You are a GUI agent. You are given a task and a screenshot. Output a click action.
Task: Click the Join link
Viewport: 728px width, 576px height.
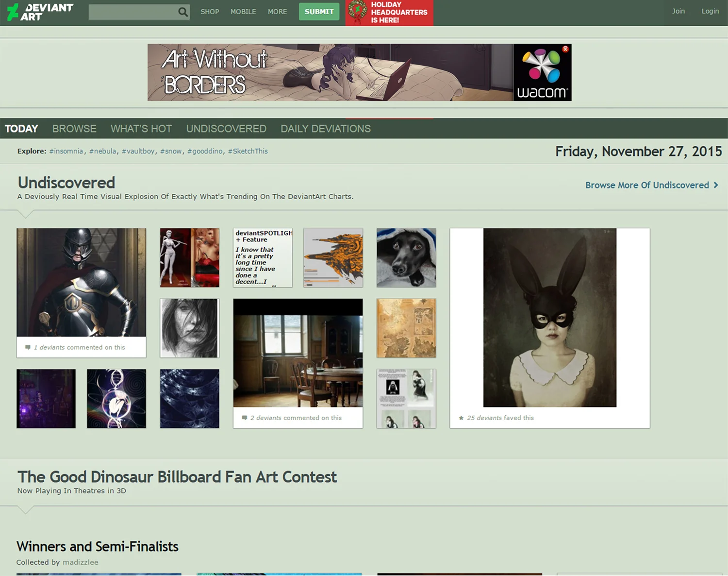pos(678,11)
